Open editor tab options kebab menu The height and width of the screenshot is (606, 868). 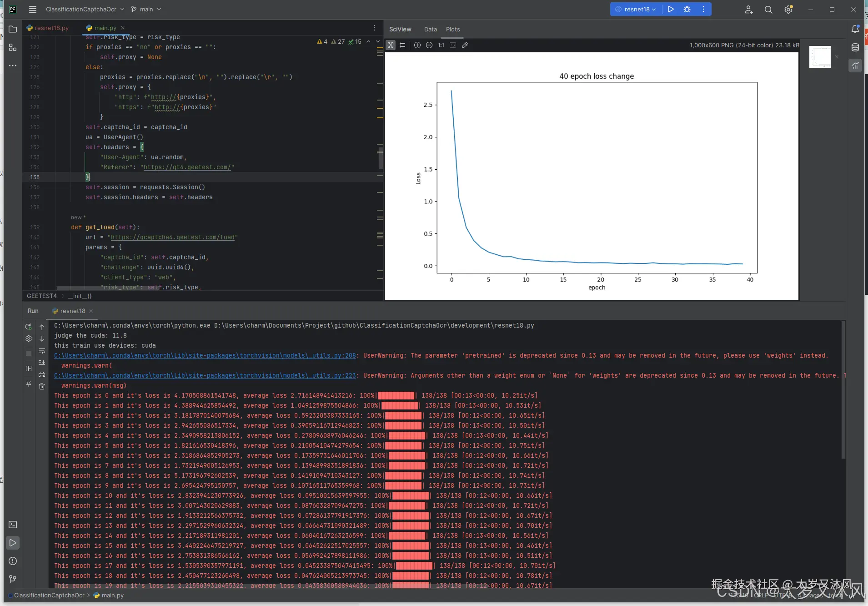[x=374, y=28]
